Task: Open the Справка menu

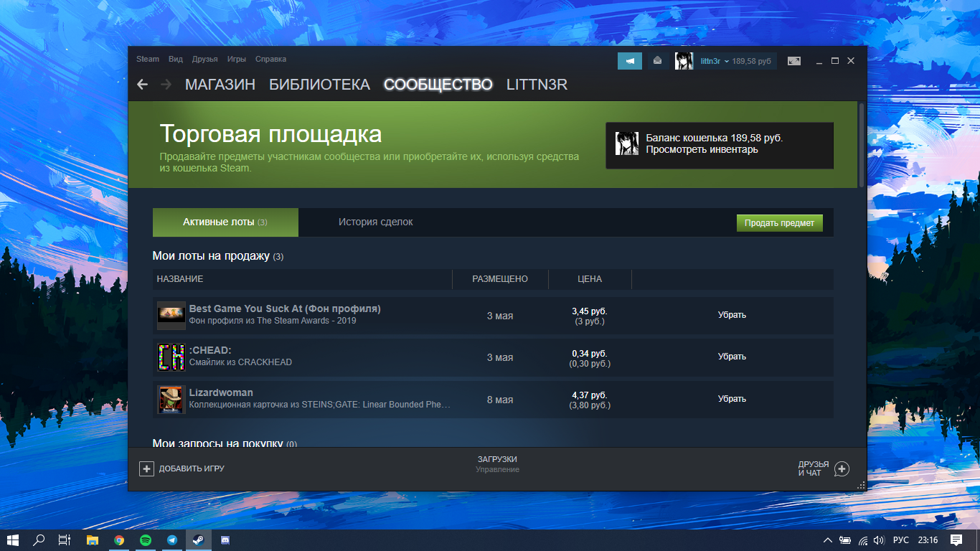Action: point(270,59)
